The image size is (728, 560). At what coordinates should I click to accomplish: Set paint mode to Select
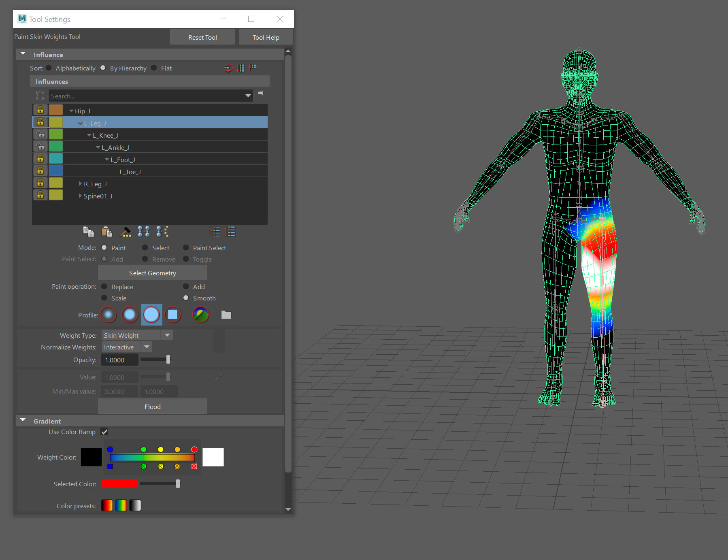[x=145, y=248]
